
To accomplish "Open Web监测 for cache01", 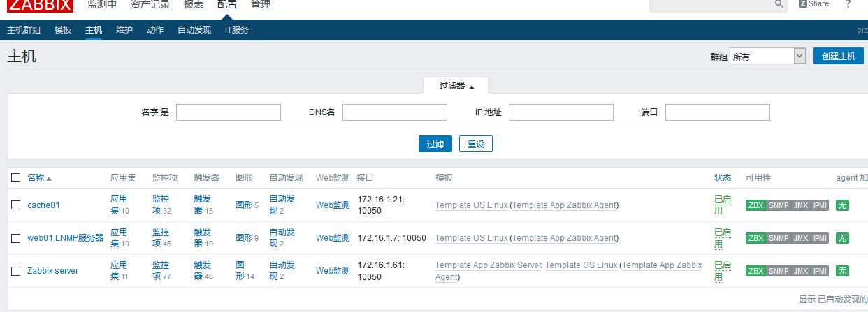I will pyautogui.click(x=333, y=205).
